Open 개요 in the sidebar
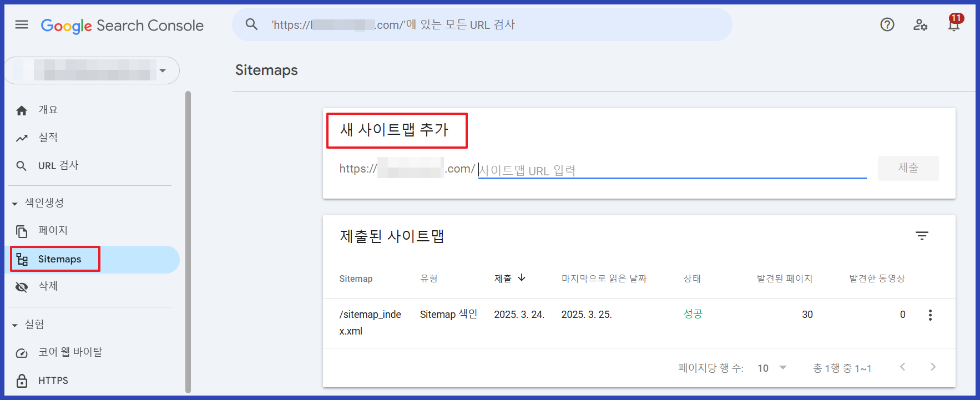The height and width of the screenshot is (400, 980). tap(92, 110)
